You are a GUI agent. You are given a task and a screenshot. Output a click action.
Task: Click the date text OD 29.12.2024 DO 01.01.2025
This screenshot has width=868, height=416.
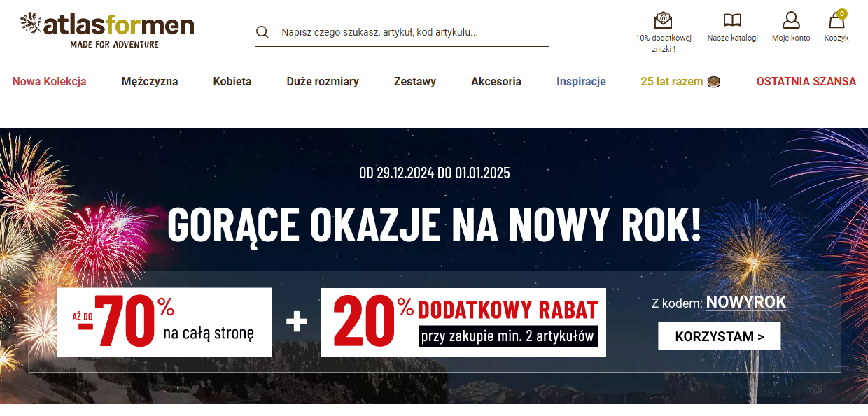[435, 173]
